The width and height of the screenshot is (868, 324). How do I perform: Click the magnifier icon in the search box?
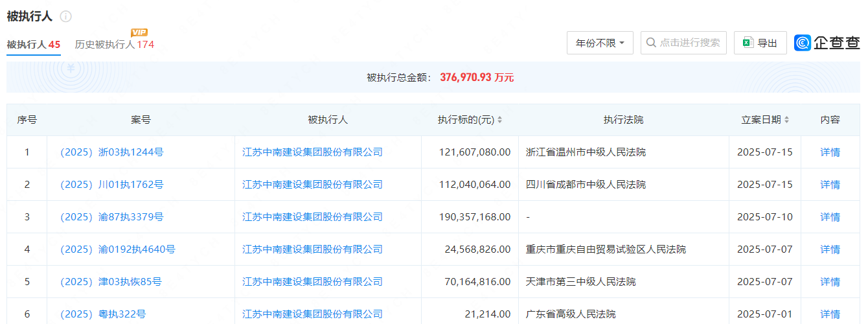coord(651,43)
